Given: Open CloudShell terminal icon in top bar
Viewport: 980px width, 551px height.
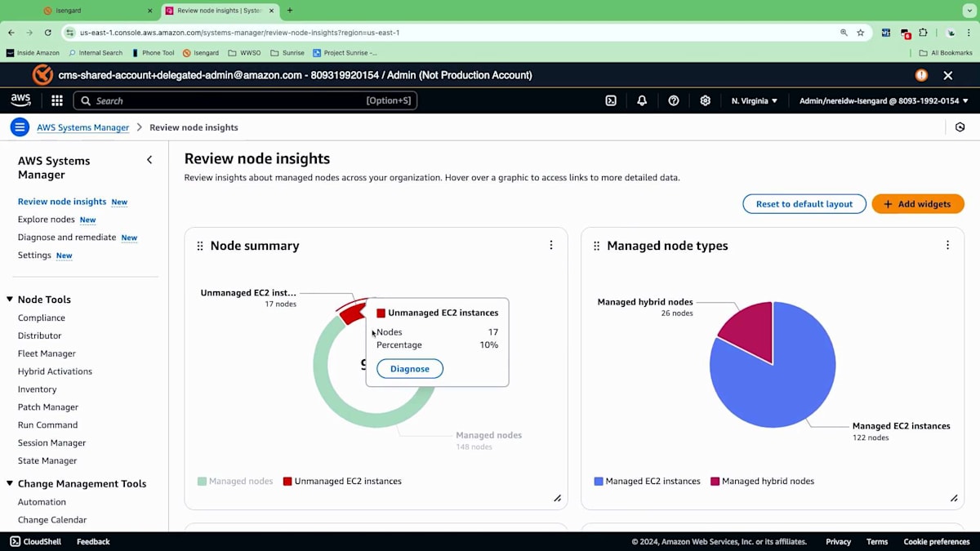Looking at the screenshot, I should pyautogui.click(x=611, y=100).
